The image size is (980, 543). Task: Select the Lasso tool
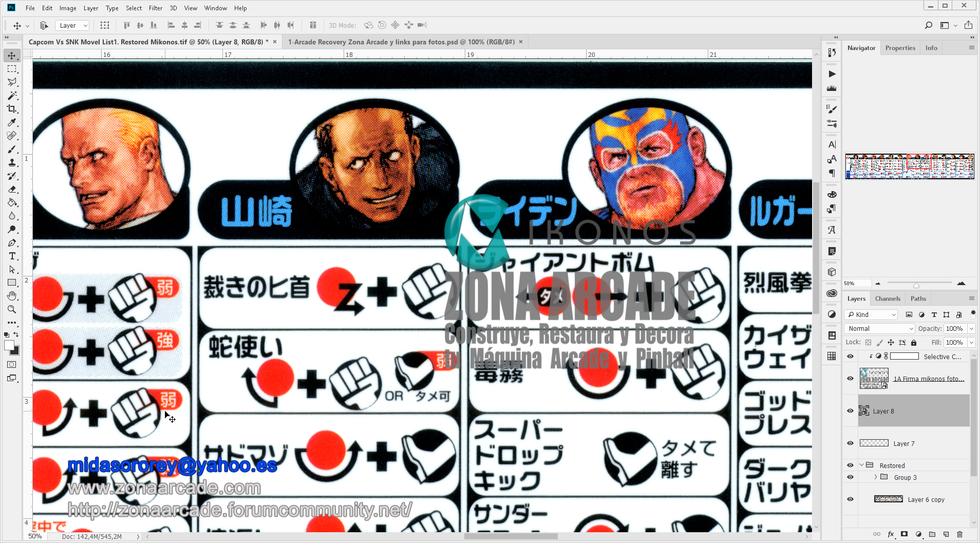(12, 82)
